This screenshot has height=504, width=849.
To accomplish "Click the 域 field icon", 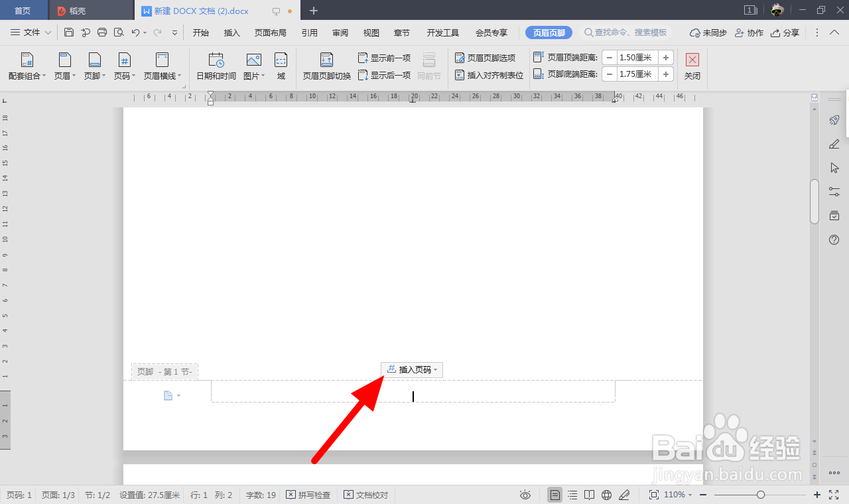I will coord(281,67).
